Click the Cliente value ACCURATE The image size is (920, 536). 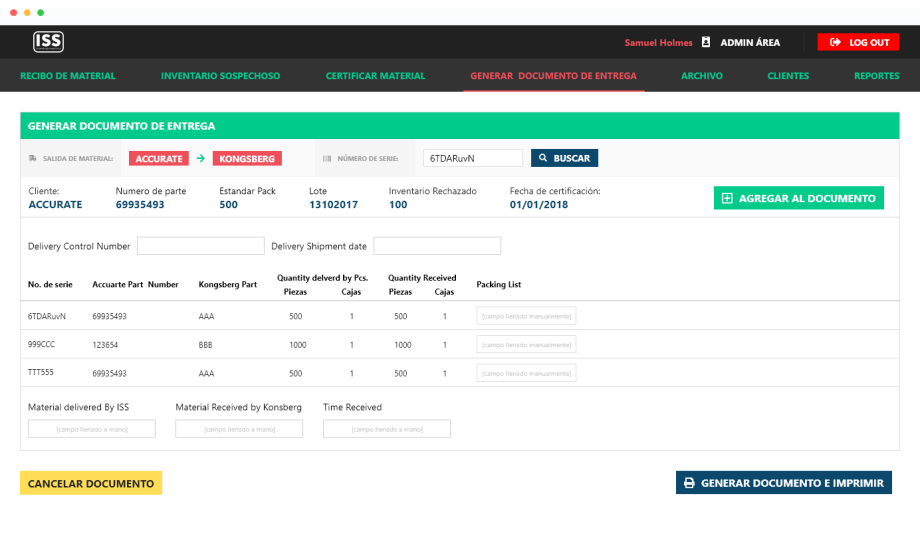[55, 205]
